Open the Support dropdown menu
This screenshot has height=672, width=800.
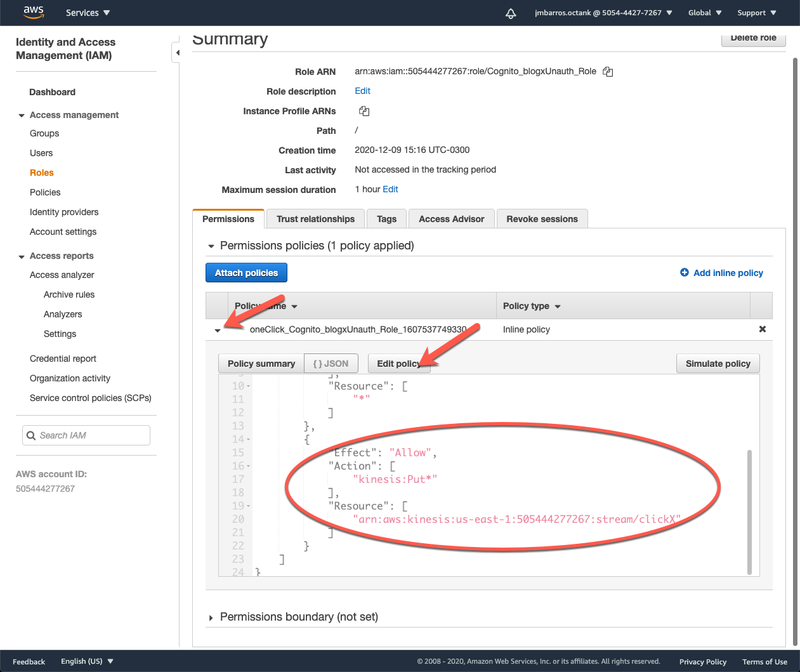[x=757, y=13]
